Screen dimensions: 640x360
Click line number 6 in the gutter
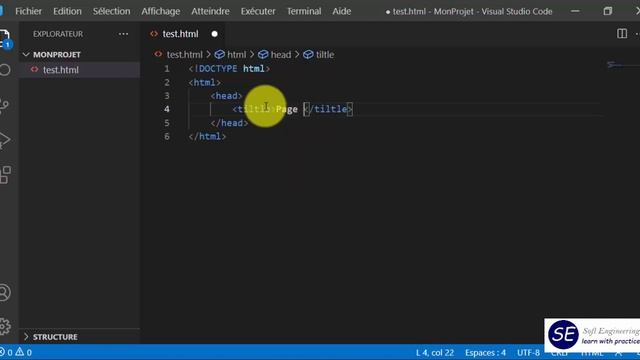(167, 136)
